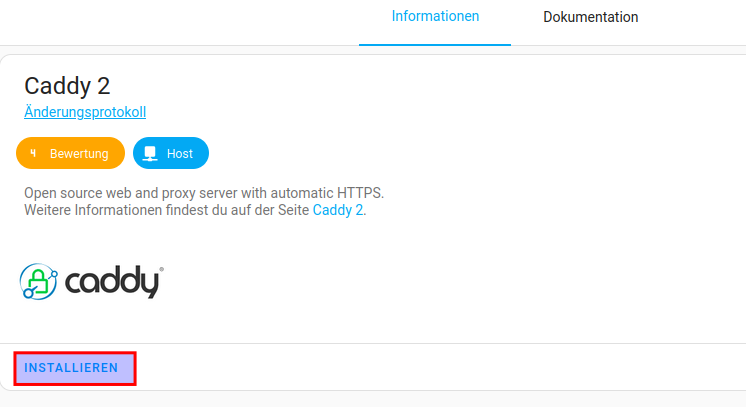Click the green padlock Caddy logo icon
This screenshot has width=746, height=407.
pyautogui.click(x=39, y=282)
